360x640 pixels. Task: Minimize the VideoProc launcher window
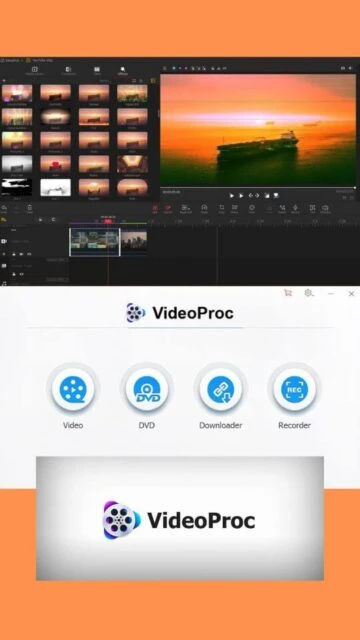tap(331, 293)
